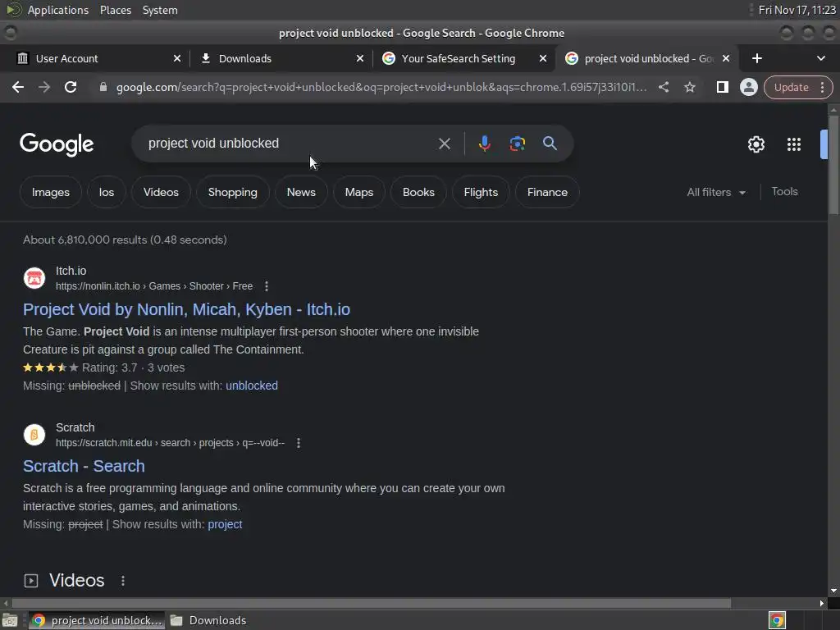The image size is (840, 630).
Task: Click the Rating: 3.7 · 3 votes text
Action: 133,367
